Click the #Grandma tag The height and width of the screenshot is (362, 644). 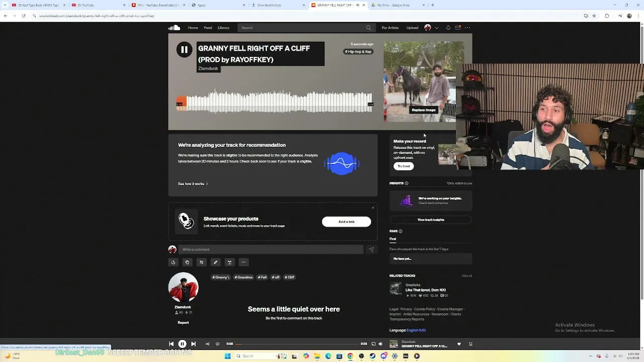(x=244, y=277)
